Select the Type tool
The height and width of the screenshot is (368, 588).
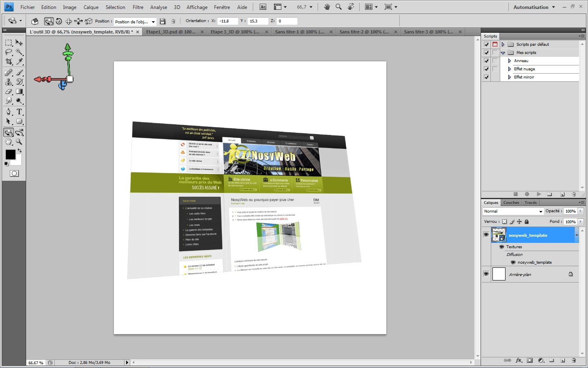click(x=19, y=112)
